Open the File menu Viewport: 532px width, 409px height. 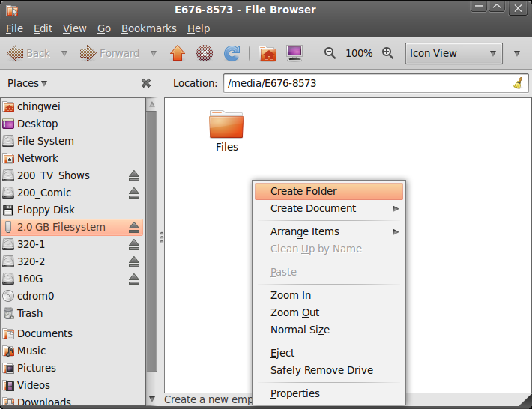[14, 28]
